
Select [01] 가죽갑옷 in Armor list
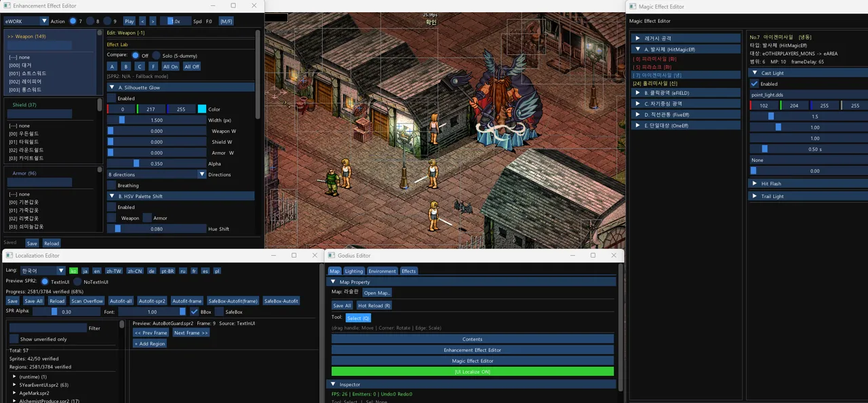(x=24, y=210)
